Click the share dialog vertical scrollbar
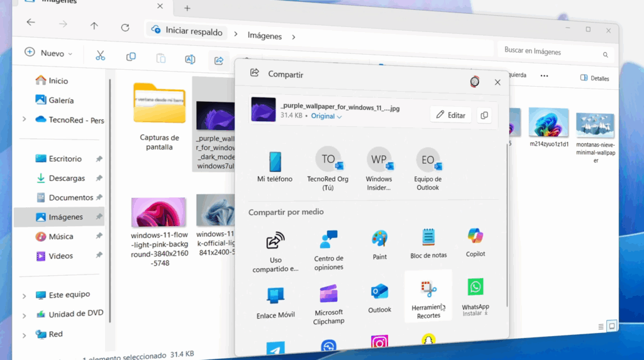Viewport: 644px width, 360px height. tap(508, 225)
